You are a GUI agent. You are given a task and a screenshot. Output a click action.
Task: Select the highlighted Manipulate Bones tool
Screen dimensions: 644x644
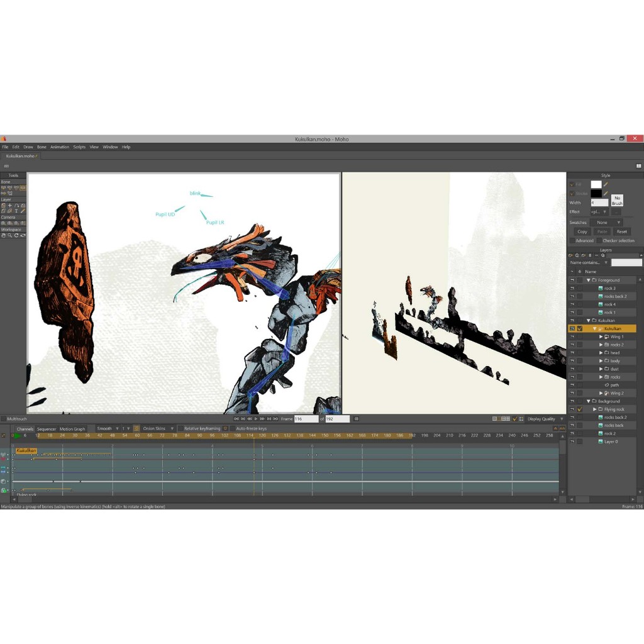tap(23, 187)
